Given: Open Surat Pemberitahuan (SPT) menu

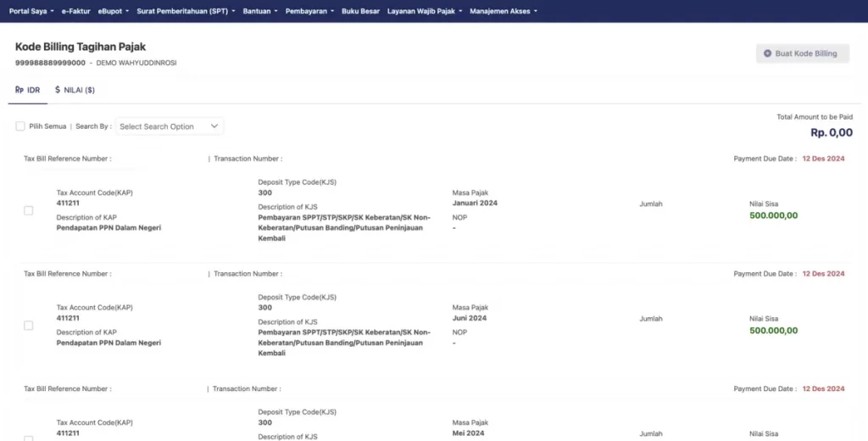Looking at the screenshot, I should pyautogui.click(x=185, y=11).
